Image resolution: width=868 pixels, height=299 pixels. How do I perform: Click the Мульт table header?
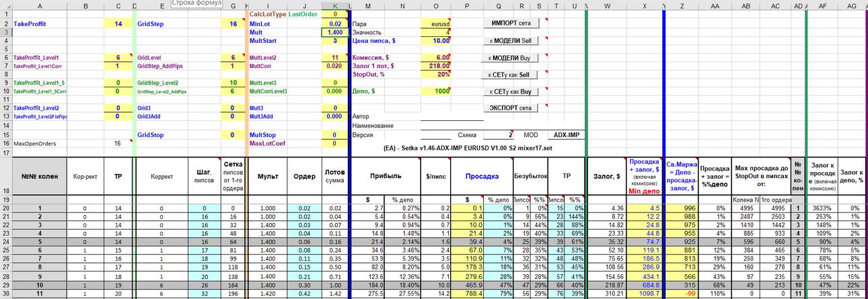(x=268, y=176)
